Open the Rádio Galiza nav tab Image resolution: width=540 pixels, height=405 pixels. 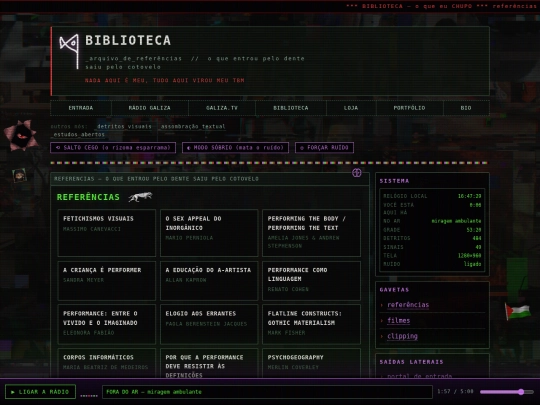pyautogui.click(x=149, y=108)
